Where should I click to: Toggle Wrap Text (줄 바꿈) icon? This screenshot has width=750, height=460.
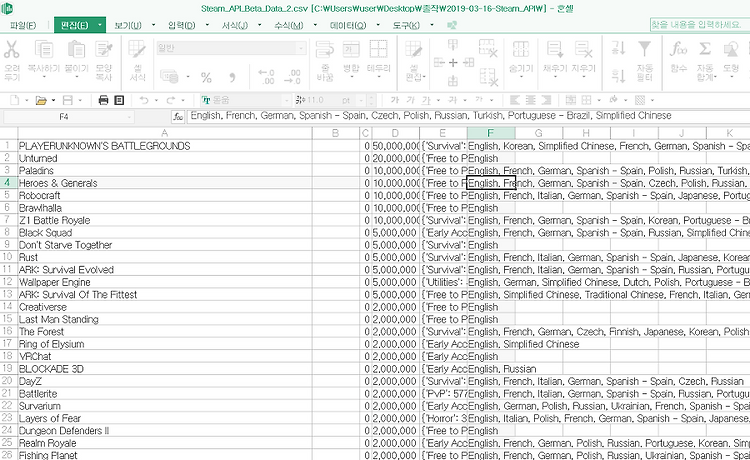[325, 49]
